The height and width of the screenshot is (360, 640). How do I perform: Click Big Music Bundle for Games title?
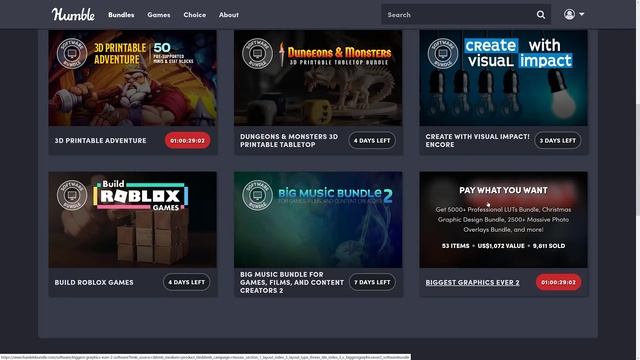292,282
